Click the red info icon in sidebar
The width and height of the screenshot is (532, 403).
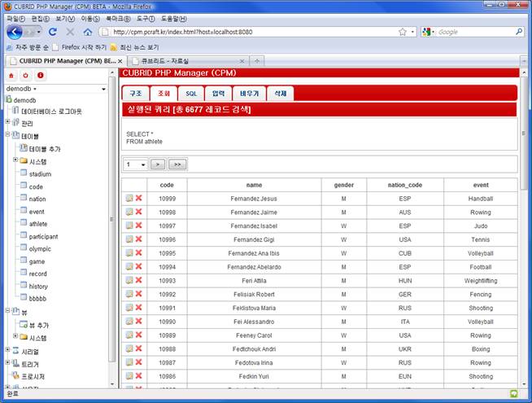click(x=41, y=76)
